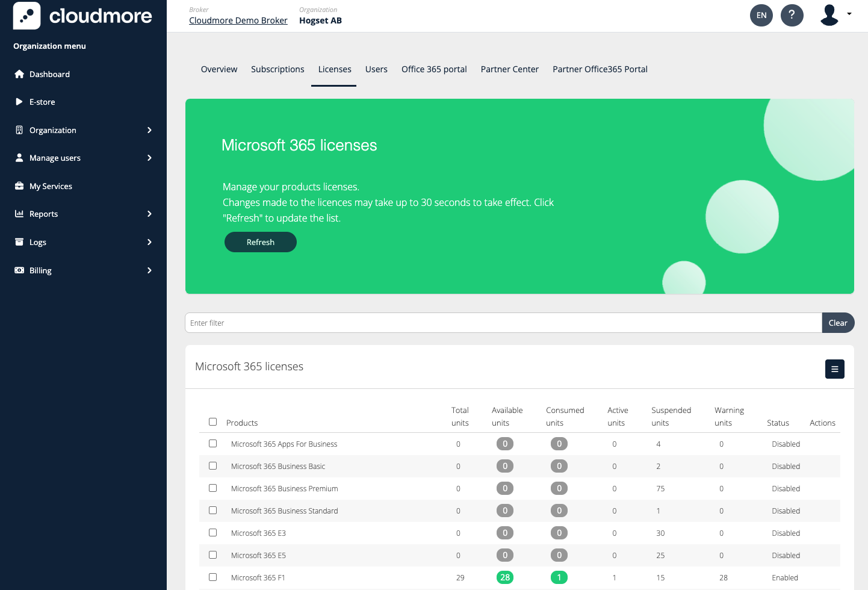The height and width of the screenshot is (590, 868).
Task: Expand the Logs sidebar submenu
Action: point(149,242)
